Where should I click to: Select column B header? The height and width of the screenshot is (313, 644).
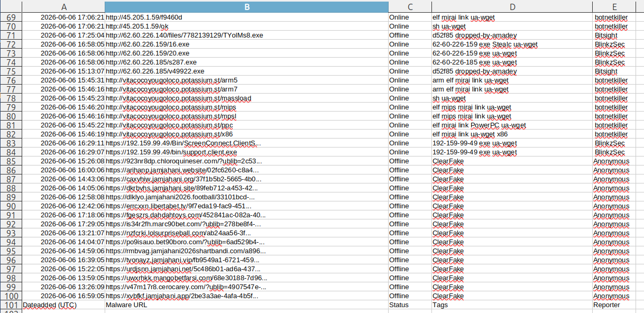246,6
